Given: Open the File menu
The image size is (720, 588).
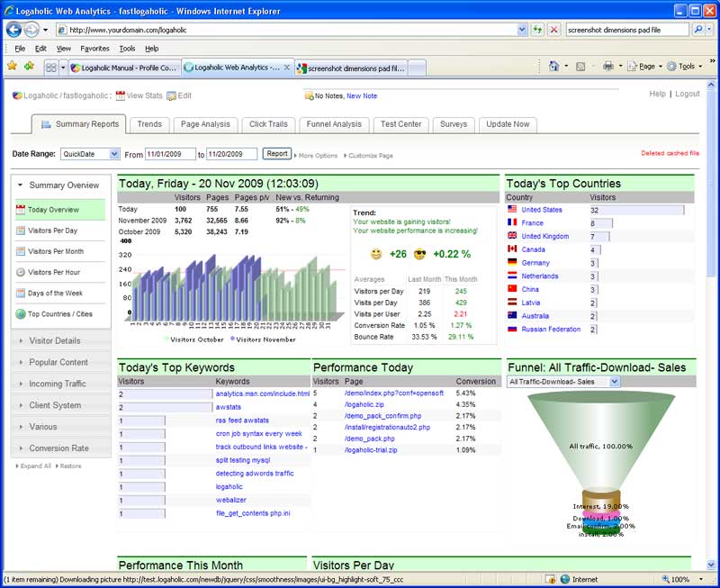Looking at the screenshot, I should [x=20, y=49].
